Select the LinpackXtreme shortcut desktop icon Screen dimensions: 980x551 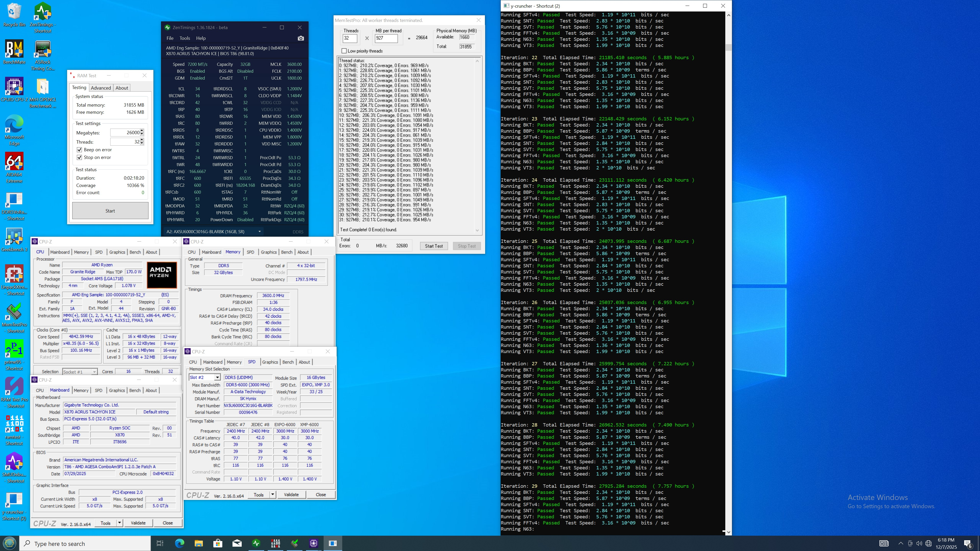[x=14, y=280]
